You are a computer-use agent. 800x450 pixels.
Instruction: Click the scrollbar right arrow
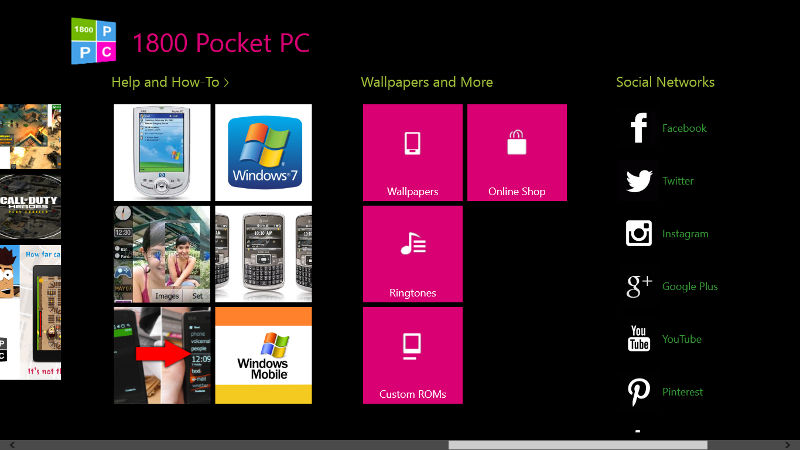(x=787, y=445)
